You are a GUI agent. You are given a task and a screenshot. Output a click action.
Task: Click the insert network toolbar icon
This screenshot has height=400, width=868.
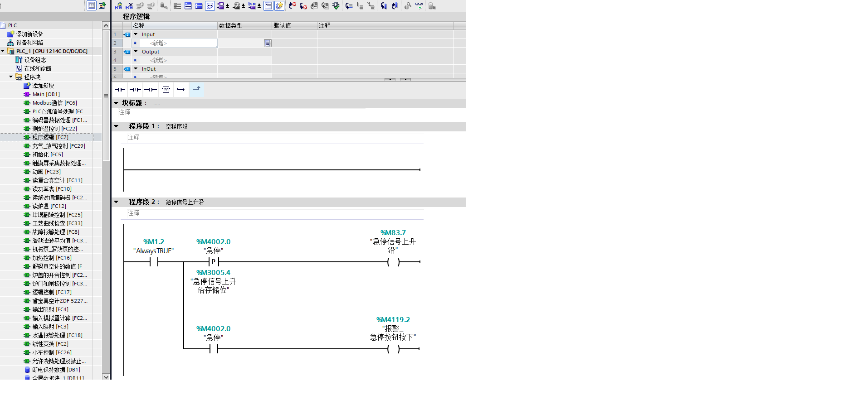118,6
